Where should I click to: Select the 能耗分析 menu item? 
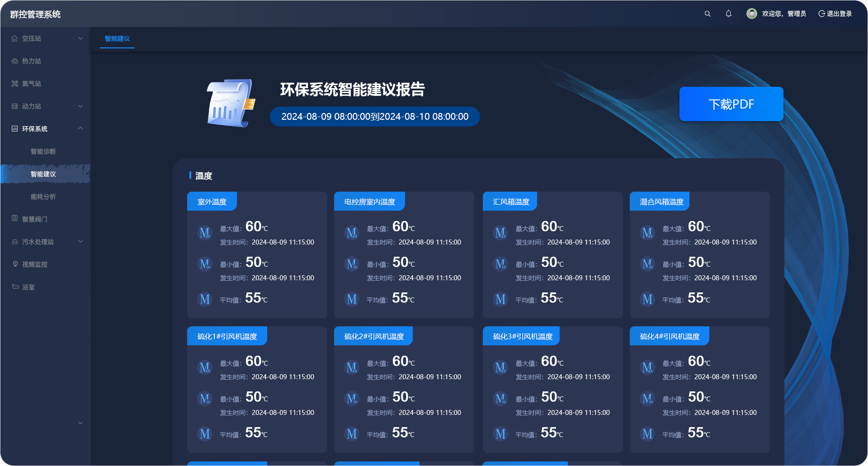(x=43, y=197)
